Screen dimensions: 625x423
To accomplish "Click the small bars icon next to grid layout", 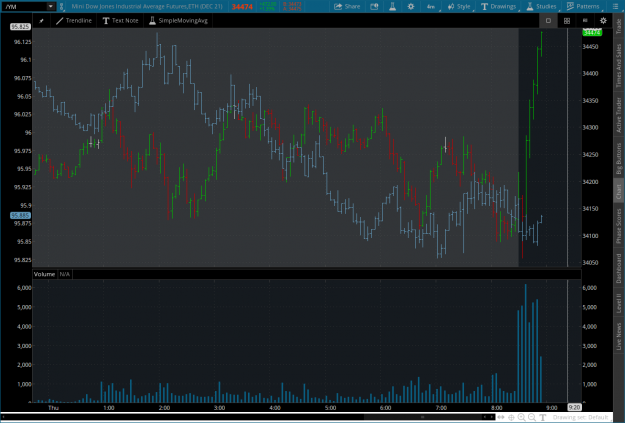I will pos(585,20).
